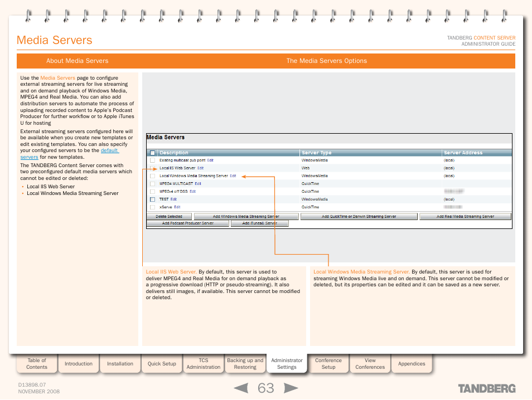Screen dimensions: 532x400
Task: Go to previous page arrow
Action: click(241, 388)
